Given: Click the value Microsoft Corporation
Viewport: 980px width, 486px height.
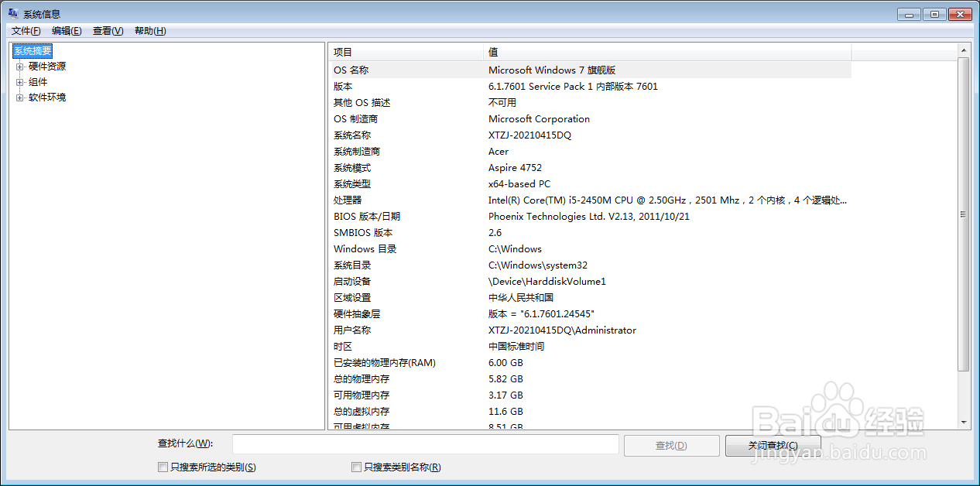Looking at the screenshot, I should click(x=539, y=119).
